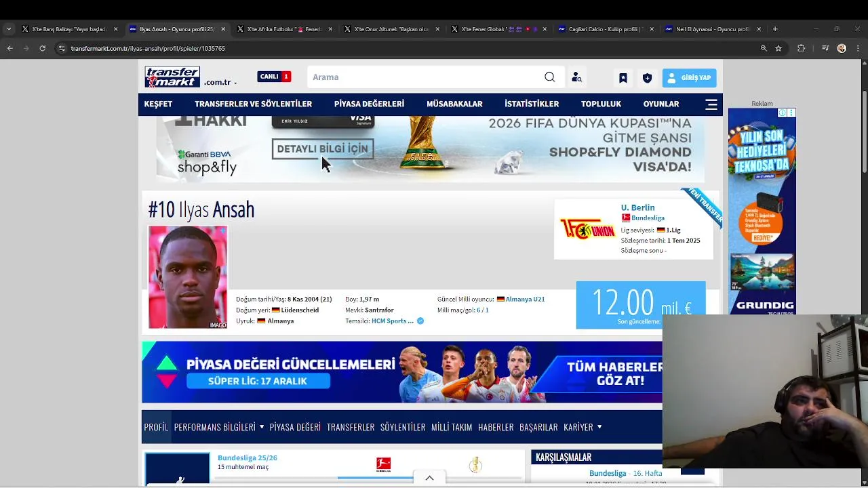
Task: Click the address bar URL
Action: tap(148, 48)
